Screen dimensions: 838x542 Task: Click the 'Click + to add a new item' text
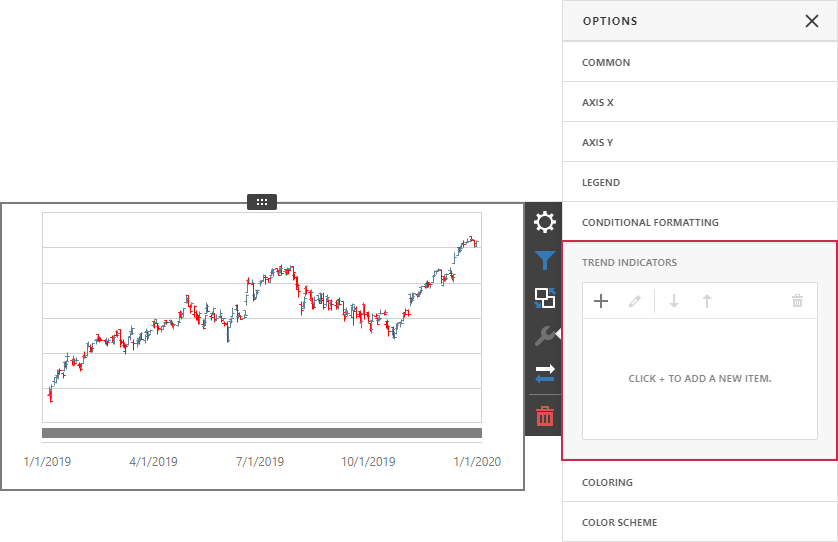(x=700, y=378)
